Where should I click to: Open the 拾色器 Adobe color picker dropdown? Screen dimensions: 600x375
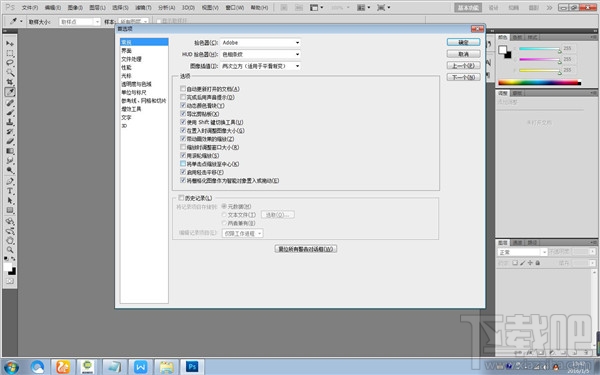coord(260,42)
